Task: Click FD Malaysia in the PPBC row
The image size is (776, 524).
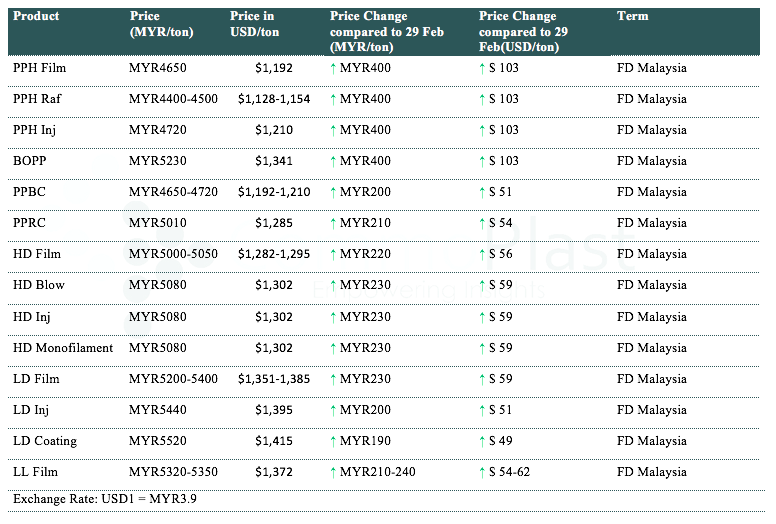Action: pyautogui.click(x=652, y=192)
